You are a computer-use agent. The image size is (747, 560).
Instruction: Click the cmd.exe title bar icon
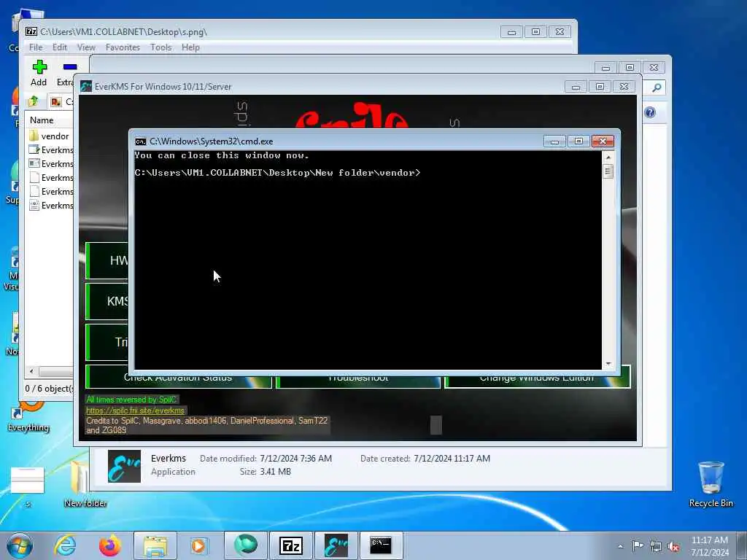(141, 141)
